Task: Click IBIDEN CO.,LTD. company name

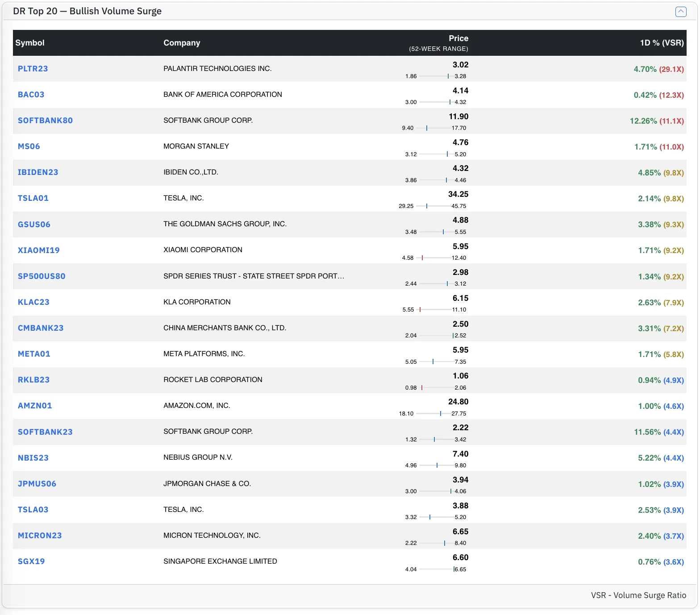Action: [191, 172]
